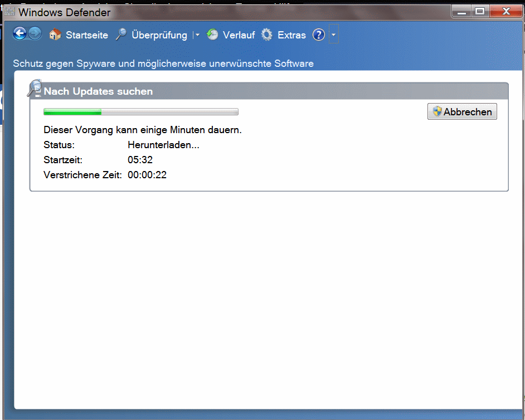
Task: Click the forward navigation arrow
Action: pos(35,34)
